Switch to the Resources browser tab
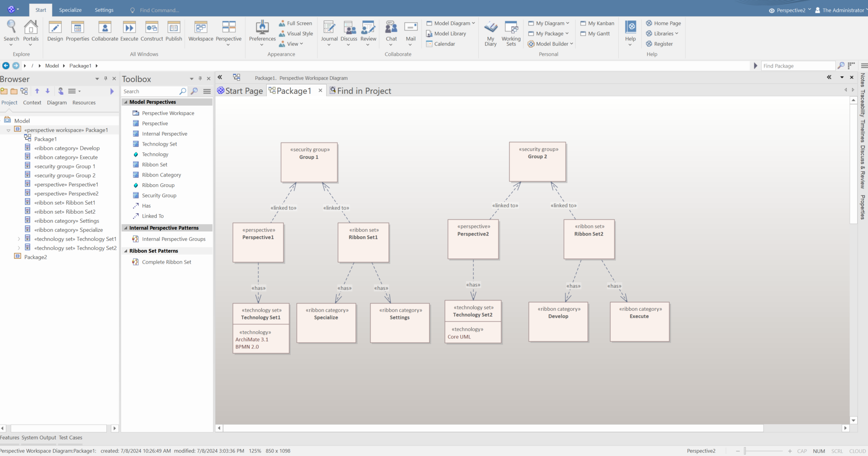This screenshot has height=456, width=868. pyautogui.click(x=84, y=103)
